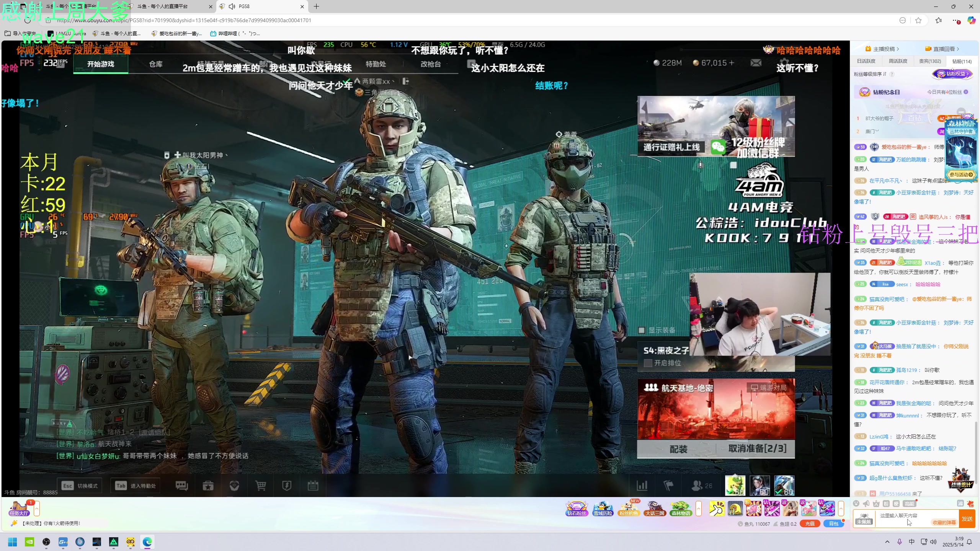
Task: Toggle 粉丝等级排序 sort order
Action: tap(870, 74)
